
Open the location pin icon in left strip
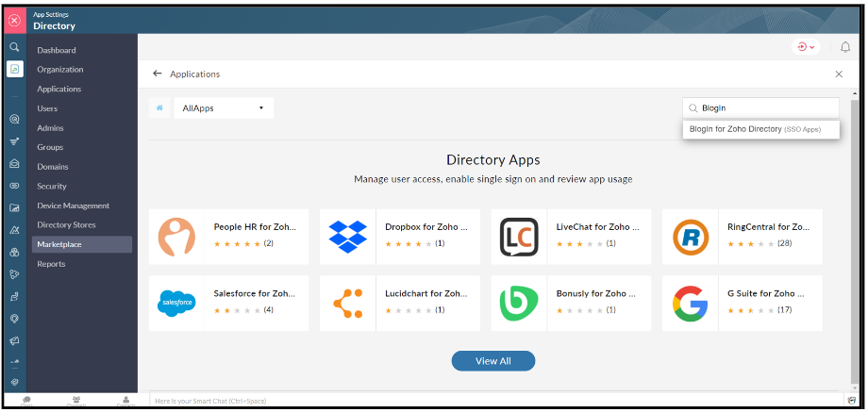tap(15, 319)
